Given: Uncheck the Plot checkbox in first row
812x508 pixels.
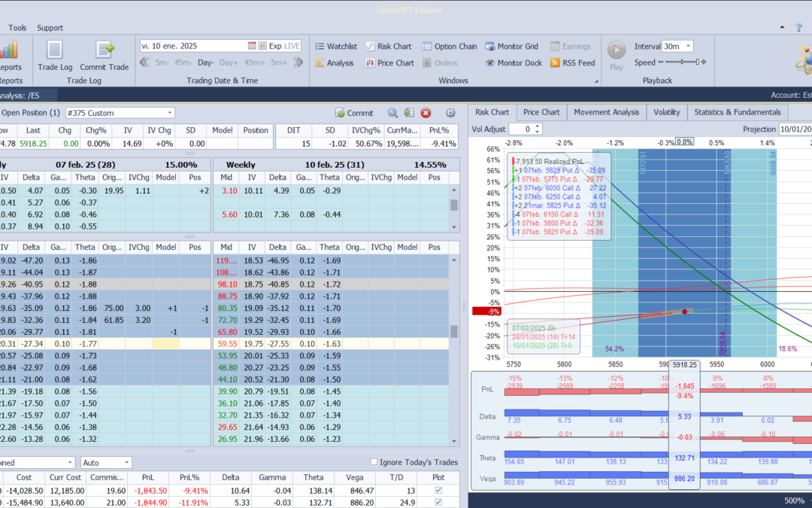Looking at the screenshot, I should (x=439, y=491).
